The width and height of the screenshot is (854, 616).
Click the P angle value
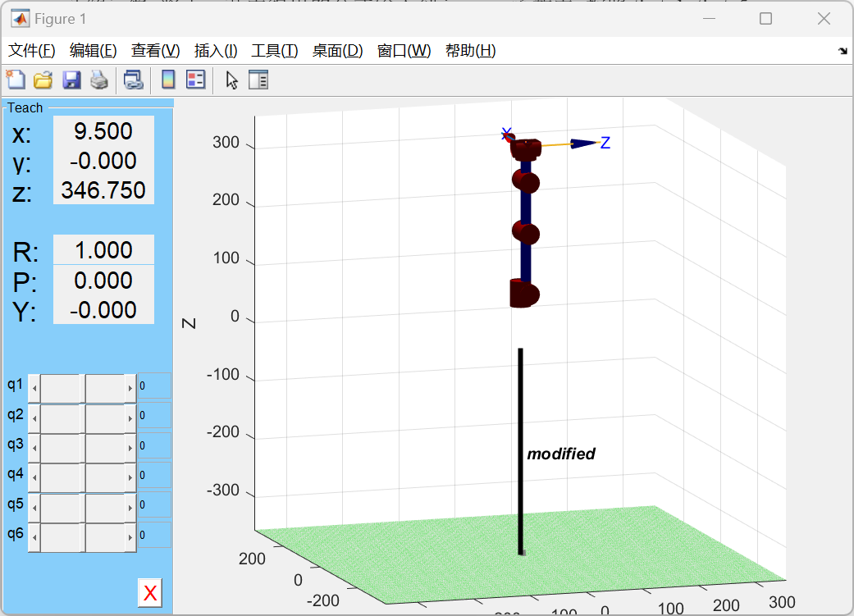click(103, 280)
